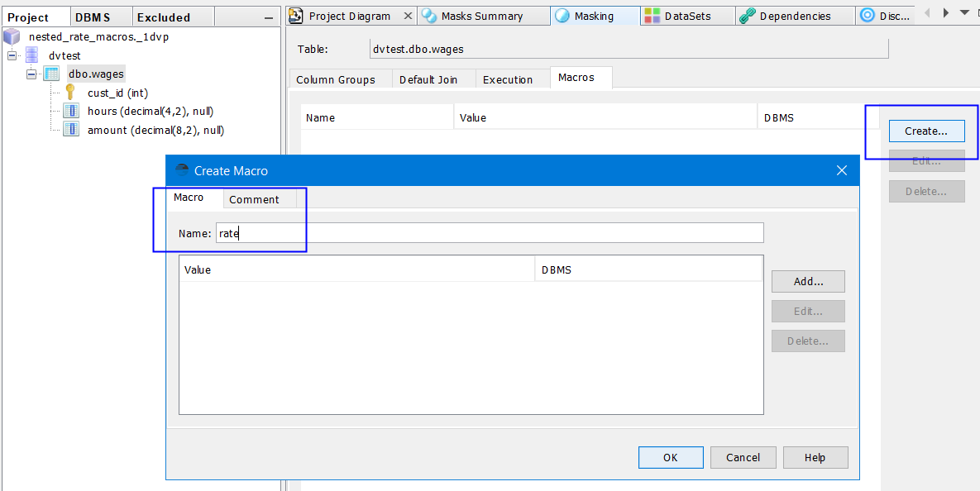Show next editor tabs with right arrow
980x491 pixels.
pyautogui.click(x=946, y=12)
